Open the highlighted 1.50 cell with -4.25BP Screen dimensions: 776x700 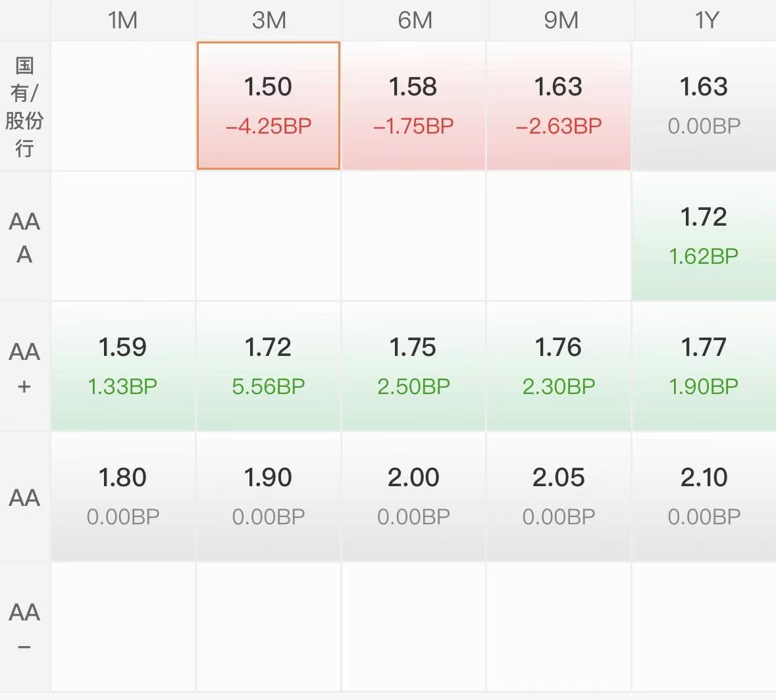coord(269,105)
